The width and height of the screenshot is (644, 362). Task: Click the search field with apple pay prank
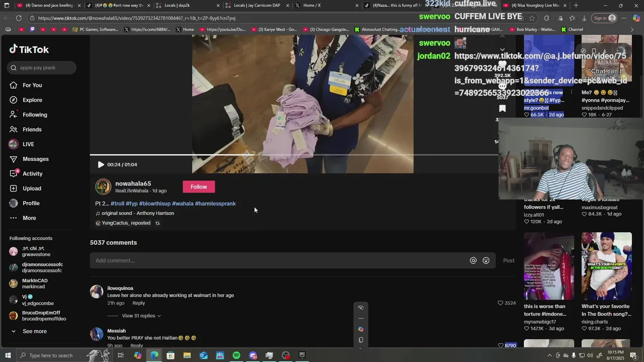pyautogui.click(x=42, y=68)
